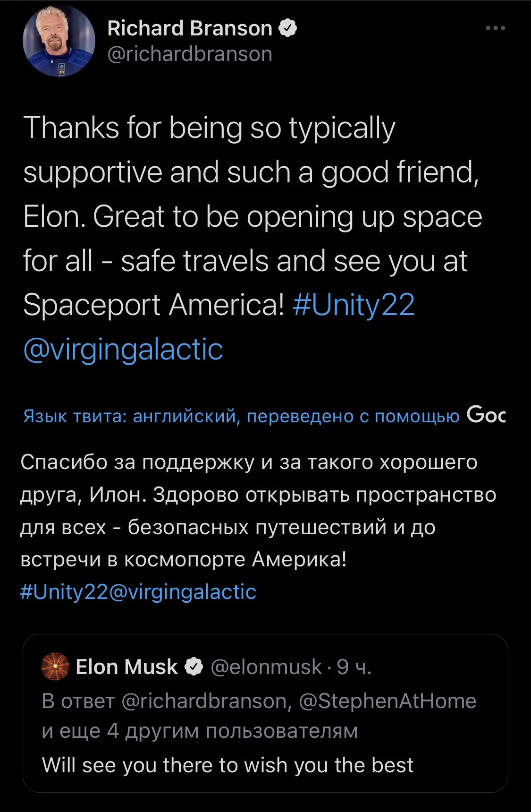
Task: Open the #Unity22 hashtag in tweet
Action: (x=354, y=305)
